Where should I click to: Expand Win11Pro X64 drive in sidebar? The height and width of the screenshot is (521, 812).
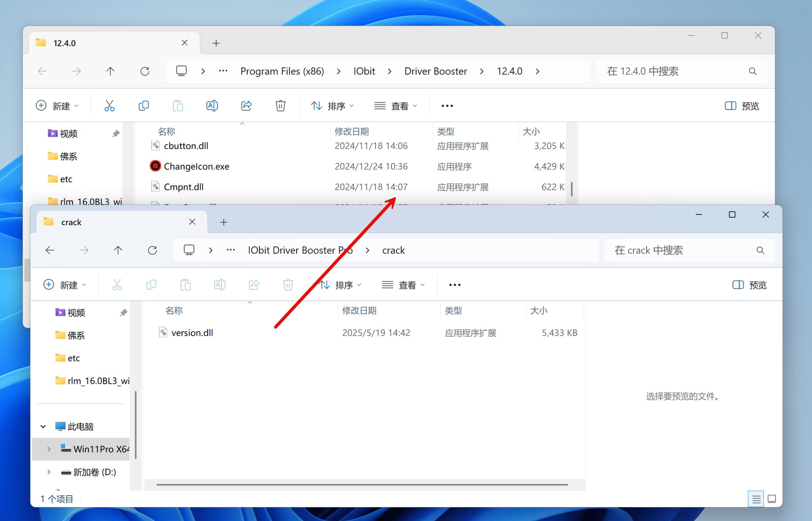(49, 449)
